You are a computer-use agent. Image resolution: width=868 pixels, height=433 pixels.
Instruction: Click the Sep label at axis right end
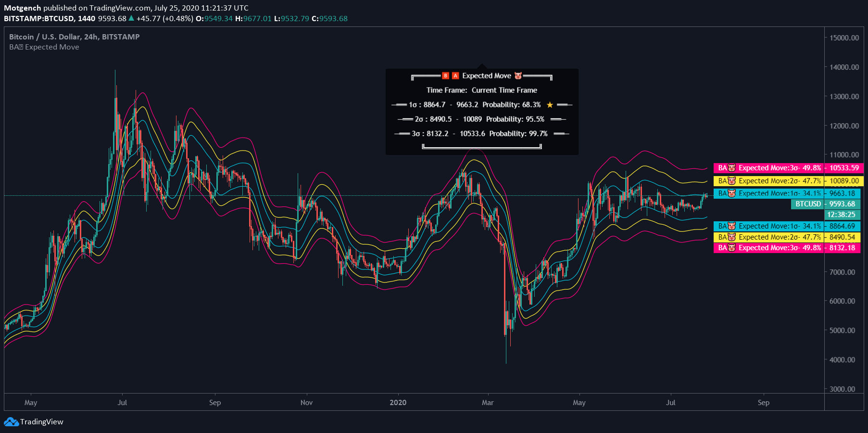click(x=764, y=403)
